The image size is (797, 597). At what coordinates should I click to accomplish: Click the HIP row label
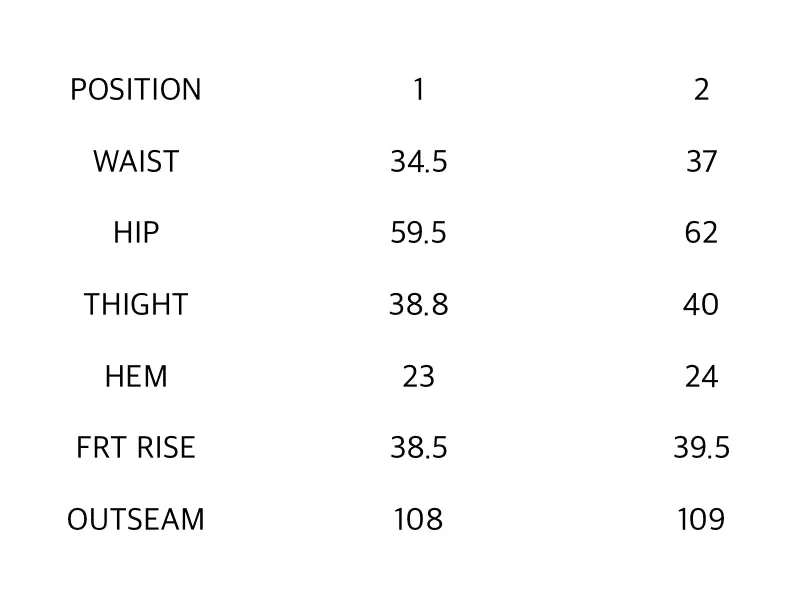click(136, 233)
